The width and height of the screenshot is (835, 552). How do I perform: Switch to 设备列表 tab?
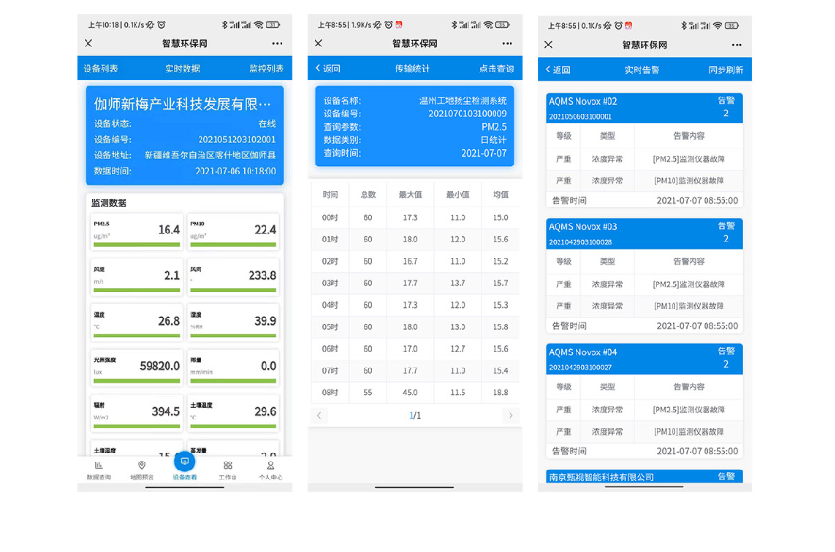(x=101, y=68)
